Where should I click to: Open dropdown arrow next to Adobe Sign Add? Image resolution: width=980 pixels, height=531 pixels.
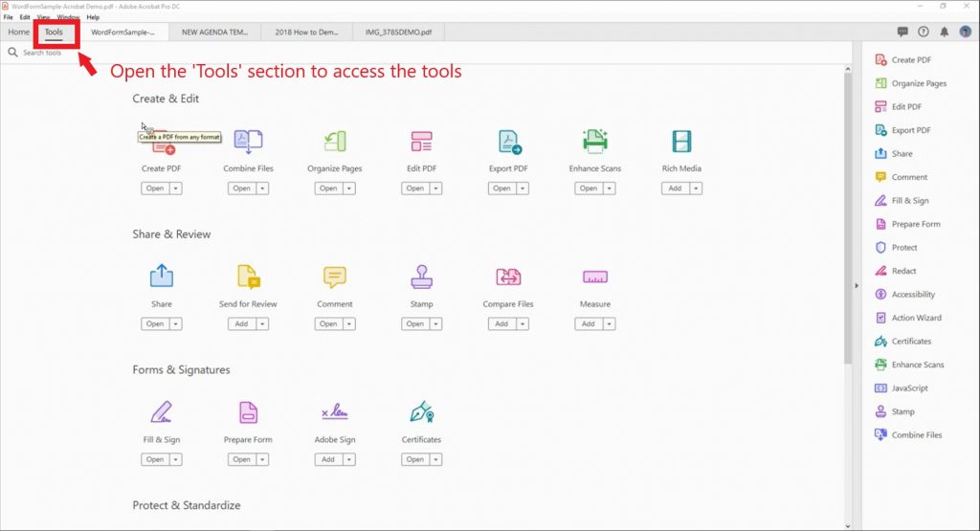[349, 459]
